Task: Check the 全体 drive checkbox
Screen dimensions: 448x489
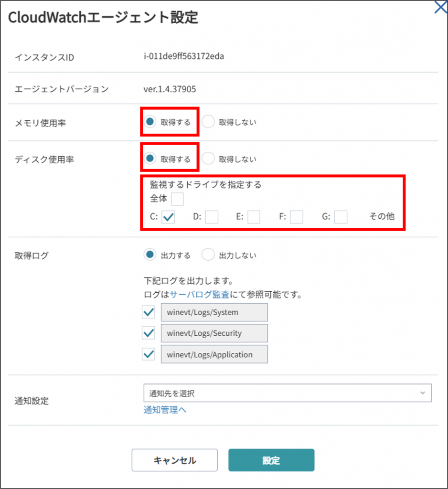Action: (x=177, y=199)
